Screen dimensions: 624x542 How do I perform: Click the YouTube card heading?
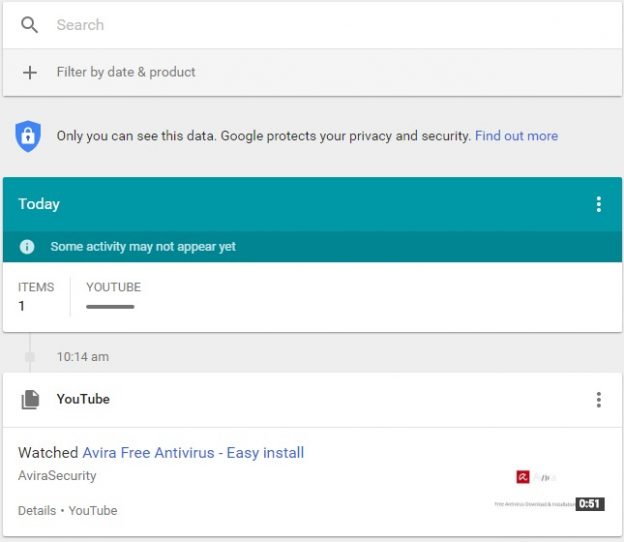pyautogui.click(x=83, y=399)
